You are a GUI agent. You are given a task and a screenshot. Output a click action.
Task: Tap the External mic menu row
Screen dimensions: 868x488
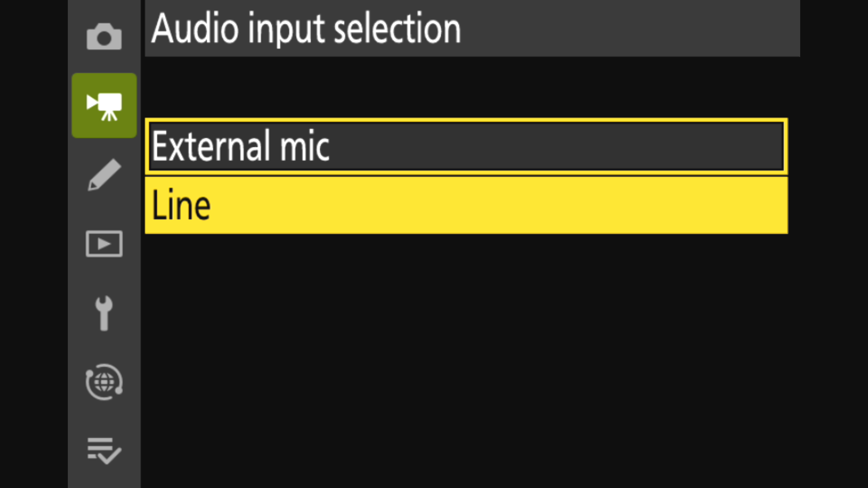(466, 146)
